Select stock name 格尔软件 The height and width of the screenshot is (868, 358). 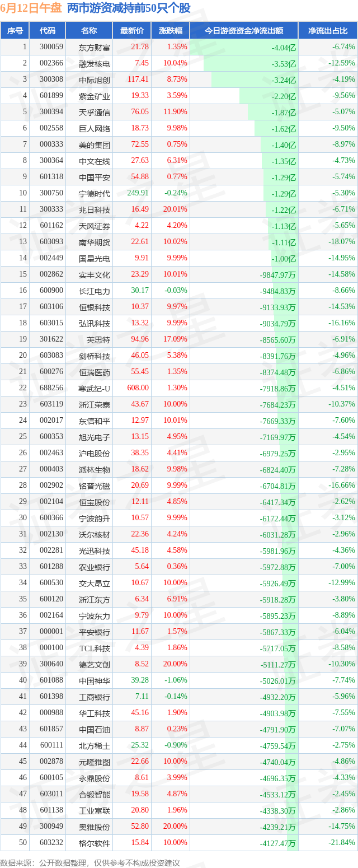point(95,843)
